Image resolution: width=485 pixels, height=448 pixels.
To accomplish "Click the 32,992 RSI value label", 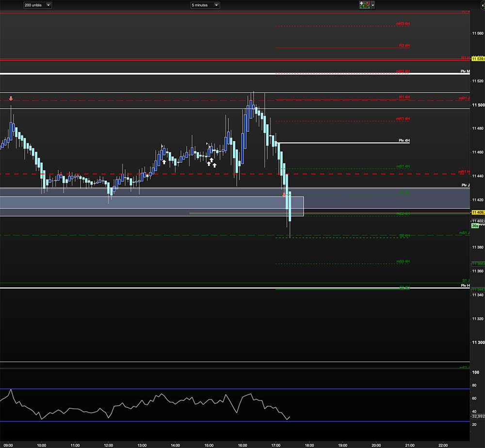I will point(478,416).
